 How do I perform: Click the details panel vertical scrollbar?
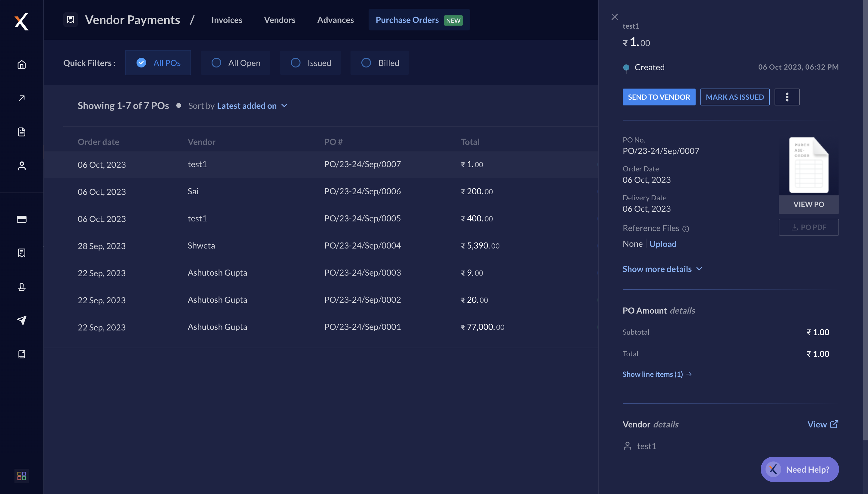865,220
